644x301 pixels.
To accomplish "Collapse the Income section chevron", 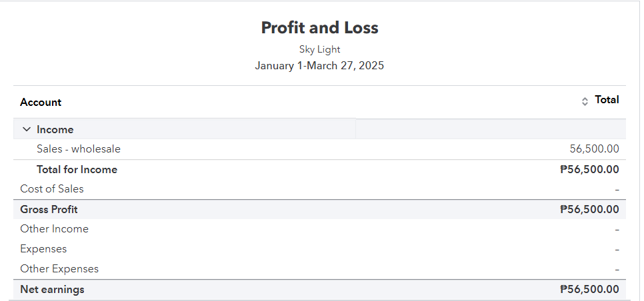I will (27, 129).
